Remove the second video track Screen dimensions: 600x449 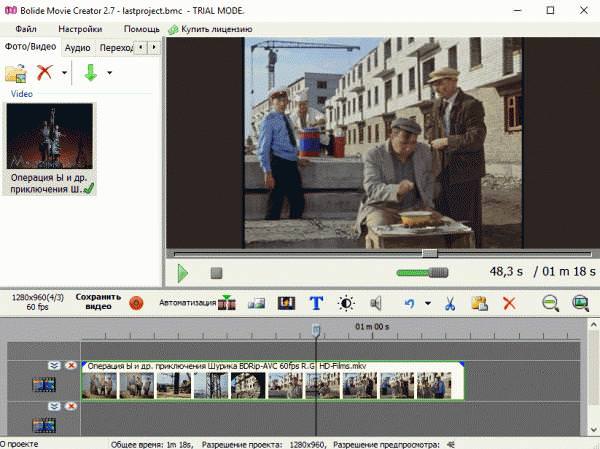(71, 406)
